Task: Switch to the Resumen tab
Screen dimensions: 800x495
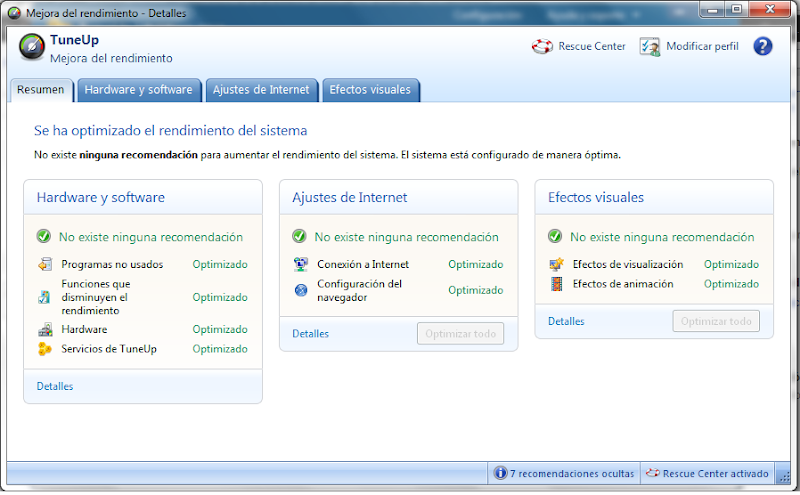Action: [40, 90]
